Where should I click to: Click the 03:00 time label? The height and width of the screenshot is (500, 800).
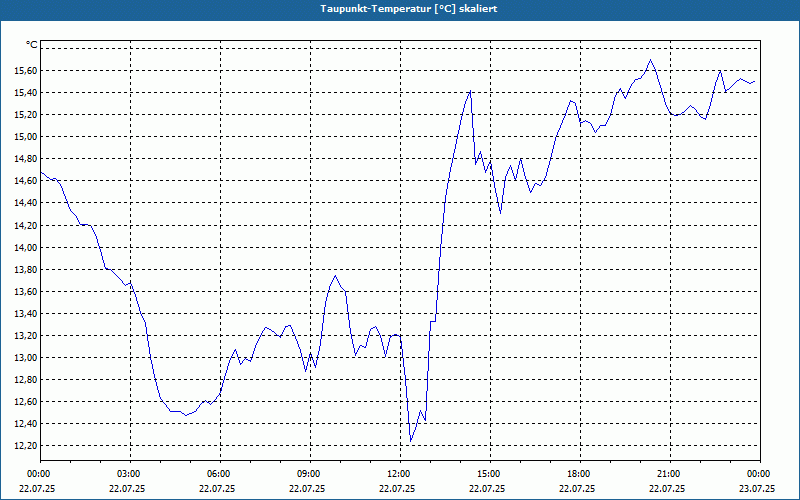click(x=128, y=474)
